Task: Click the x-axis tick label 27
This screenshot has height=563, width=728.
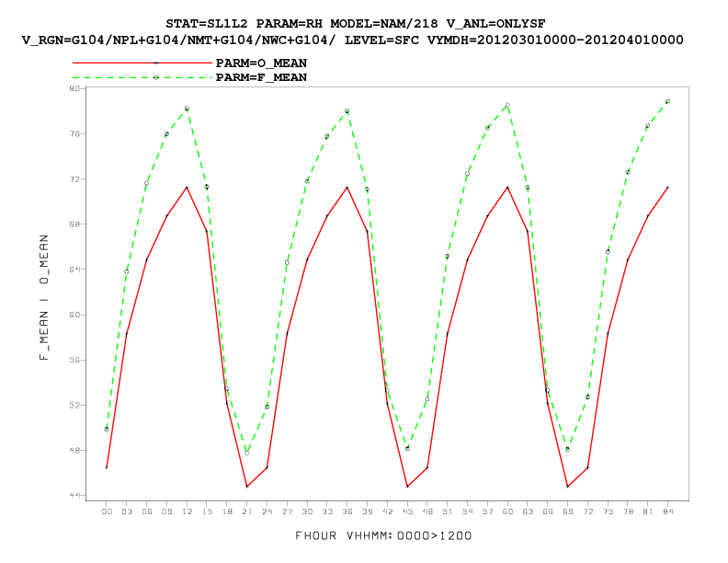Action: pyautogui.click(x=287, y=511)
